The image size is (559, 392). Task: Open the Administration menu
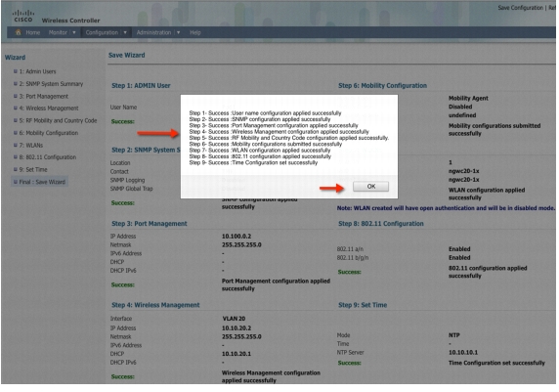tap(153, 32)
